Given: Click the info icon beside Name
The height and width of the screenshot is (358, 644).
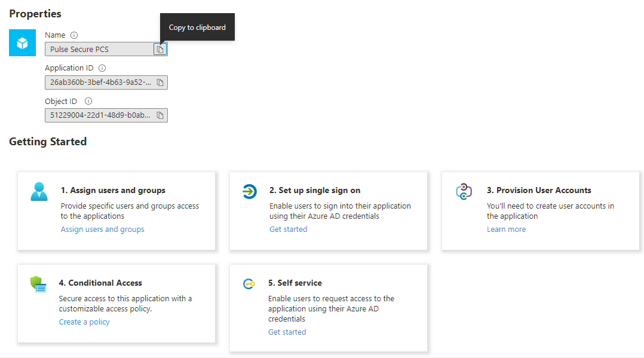Looking at the screenshot, I should [x=74, y=35].
